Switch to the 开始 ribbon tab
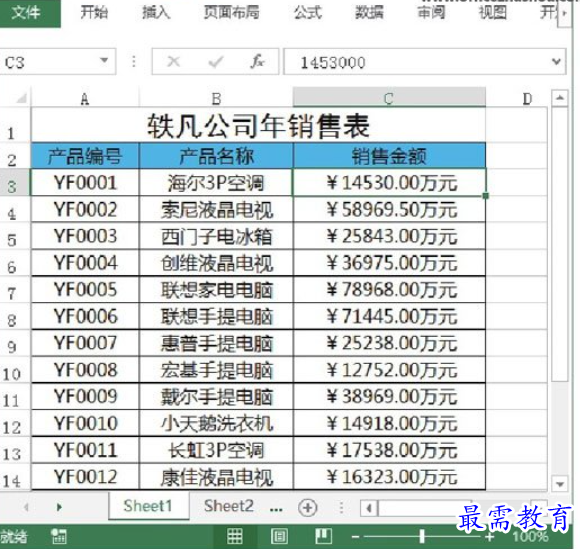The height and width of the screenshot is (549, 580). point(94,13)
